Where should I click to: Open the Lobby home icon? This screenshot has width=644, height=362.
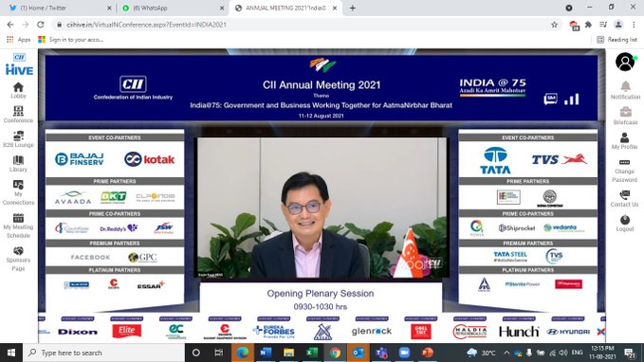click(x=18, y=87)
